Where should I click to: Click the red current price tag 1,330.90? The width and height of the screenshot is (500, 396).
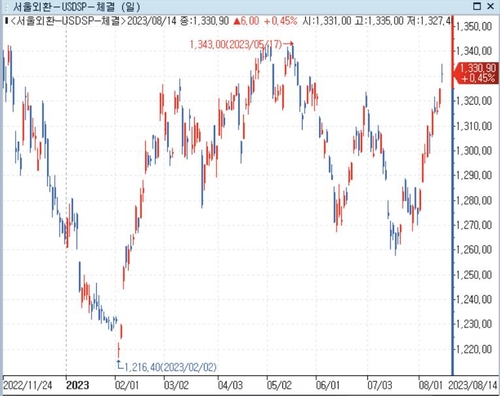(477, 73)
